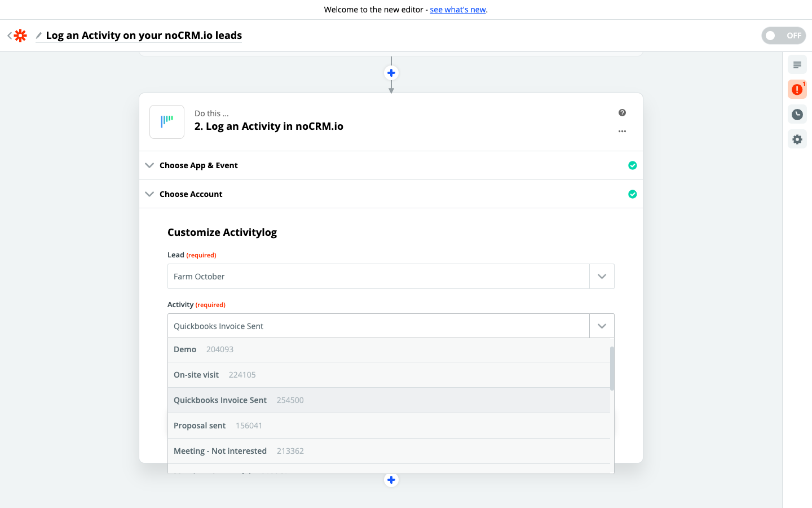This screenshot has width=812, height=508.
Task: Click the pencil icon beside Zap title
Action: (38, 36)
